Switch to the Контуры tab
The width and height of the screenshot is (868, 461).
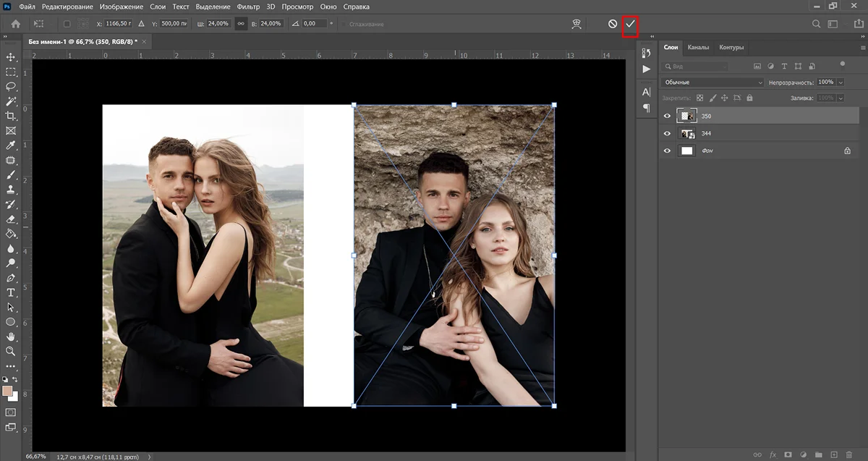[731, 48]
